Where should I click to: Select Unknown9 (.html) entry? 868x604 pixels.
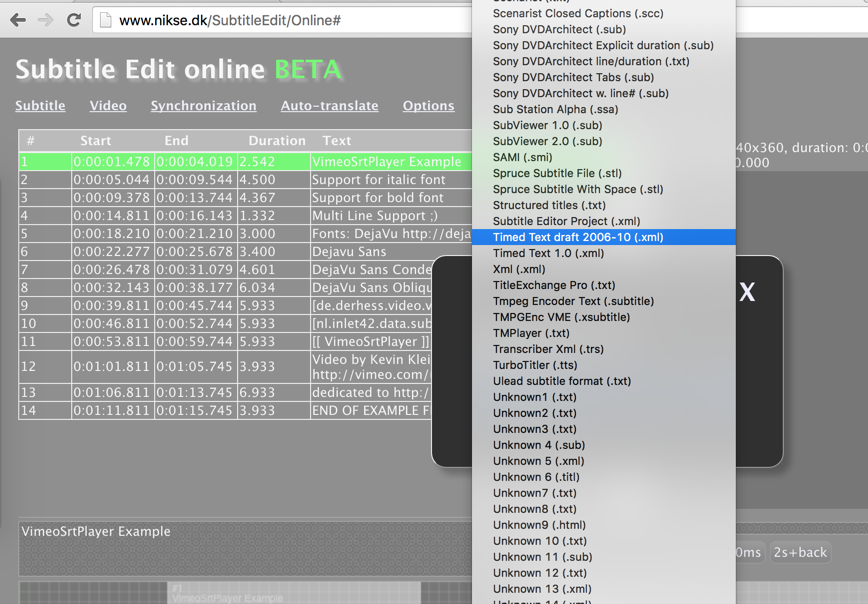coord(604,526)
